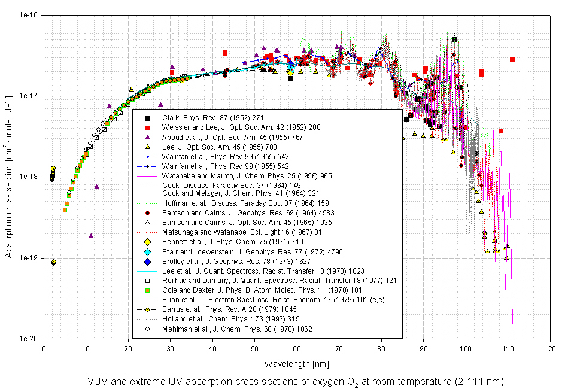Click the blue diamond Brolley et al. marker

click(x=147, y=262)
